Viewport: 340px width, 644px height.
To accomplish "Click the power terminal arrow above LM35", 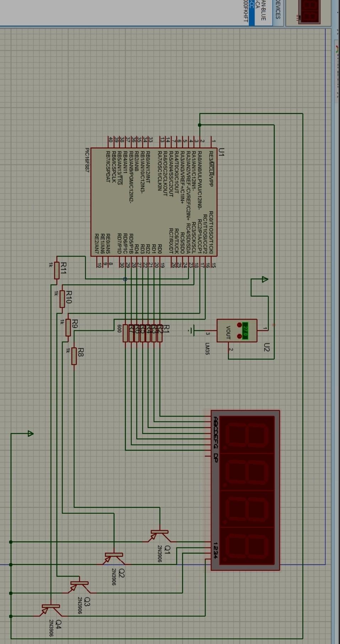I will [265, 279].
